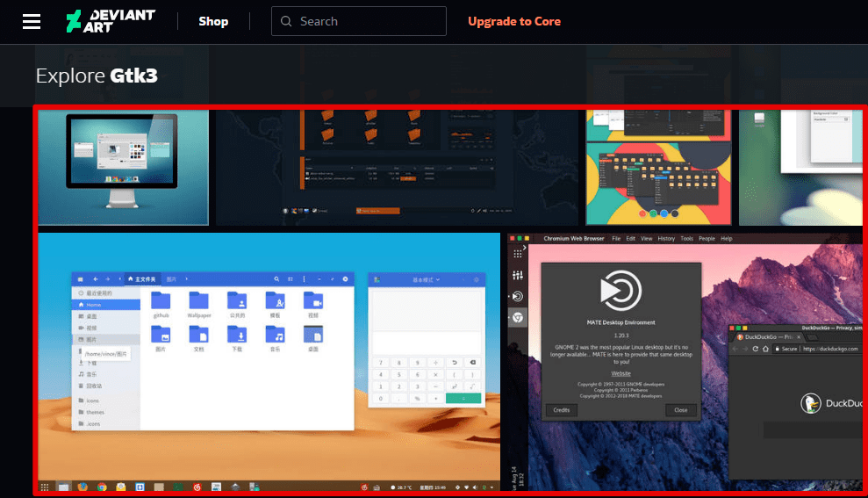
Task: Open the dark orange-accent desktop thumbnail
Action: point(397,167)
